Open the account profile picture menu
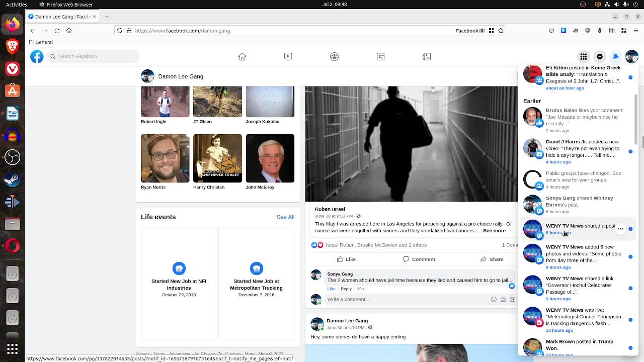644x362 pixels. coord(632,56)
